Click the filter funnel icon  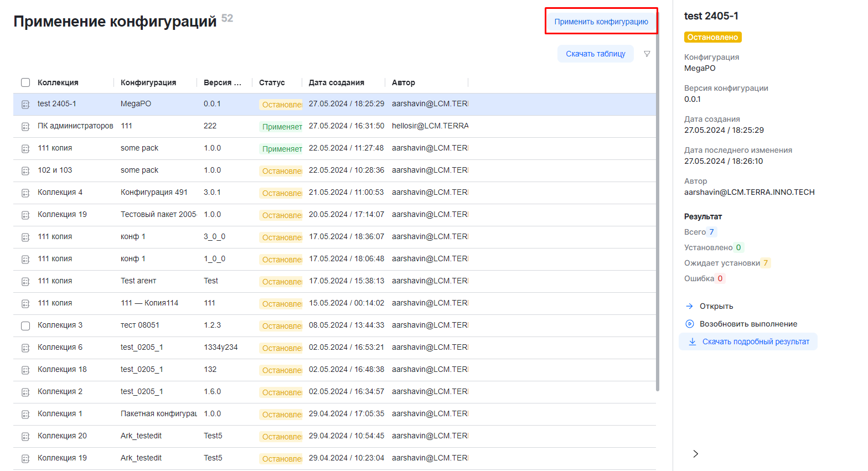pyautogui.click(x=647, y=54)
